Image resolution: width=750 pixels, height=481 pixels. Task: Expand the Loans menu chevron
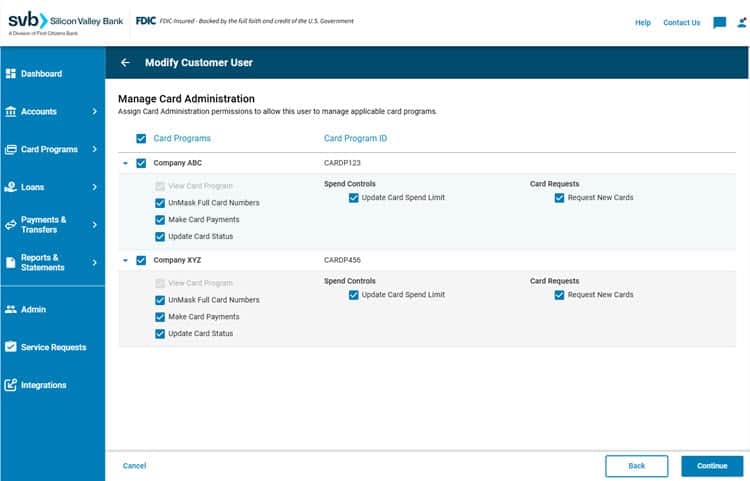point(95,187)
